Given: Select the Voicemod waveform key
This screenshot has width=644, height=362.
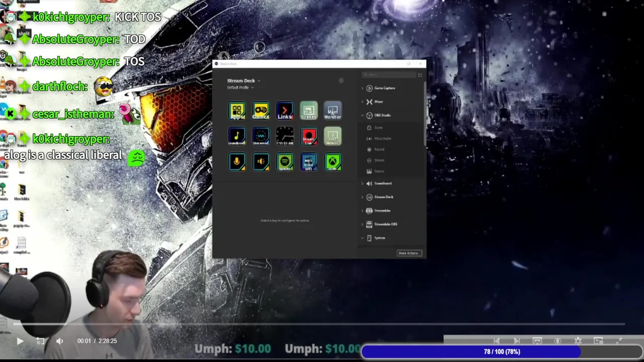Looking at the screenshot, I should (261, 136).
